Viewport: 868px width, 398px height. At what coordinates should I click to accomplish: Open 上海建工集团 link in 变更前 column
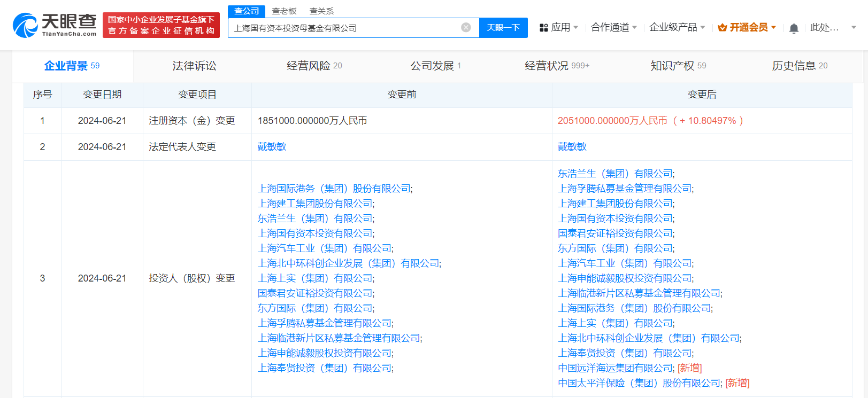(x=315, y=204)
